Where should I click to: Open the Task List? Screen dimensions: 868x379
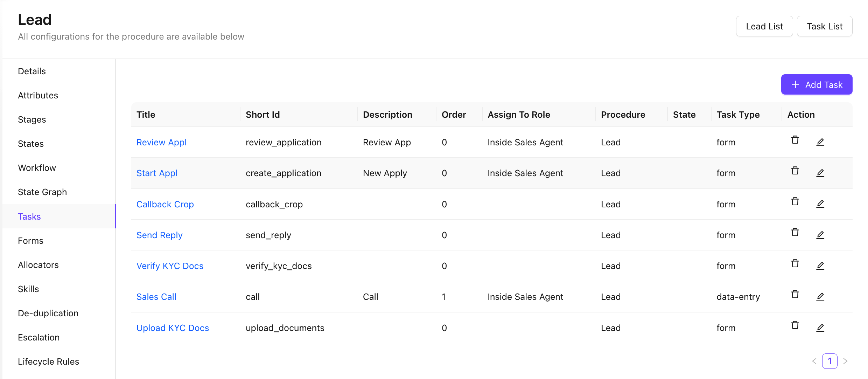pos(824,26)
